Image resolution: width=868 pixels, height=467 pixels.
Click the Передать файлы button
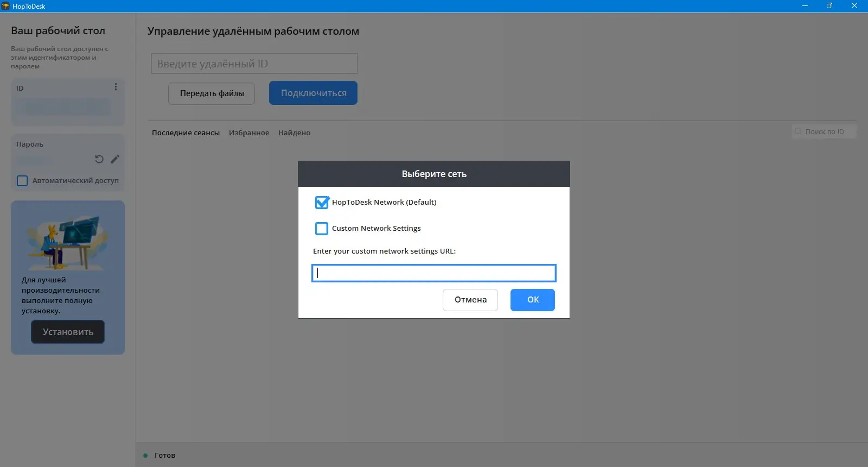212,93
